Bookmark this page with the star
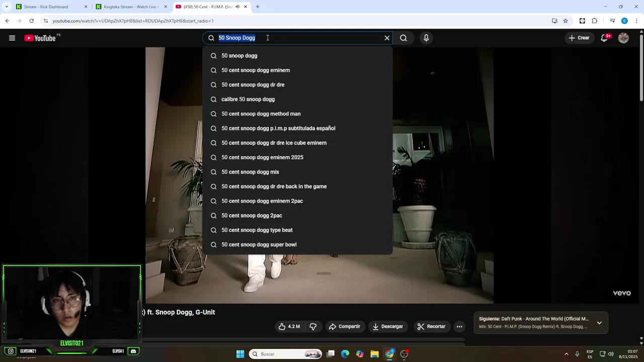Viewport: 644px width, 362px height. pyautogui.click(x=566, y=21)
